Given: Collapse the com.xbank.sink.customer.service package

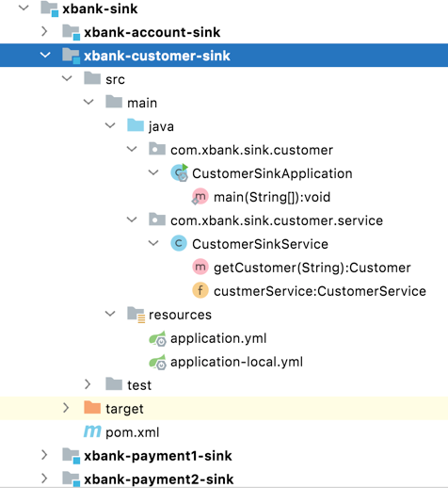Looking at the screenshot, I should 132,220.
